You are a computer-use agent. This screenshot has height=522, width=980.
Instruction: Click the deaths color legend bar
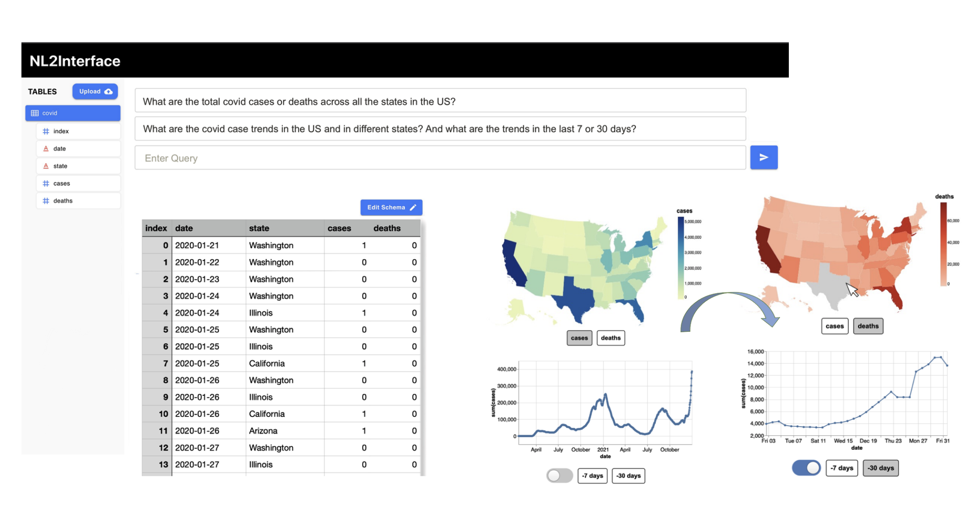click(x=943, y=244)
